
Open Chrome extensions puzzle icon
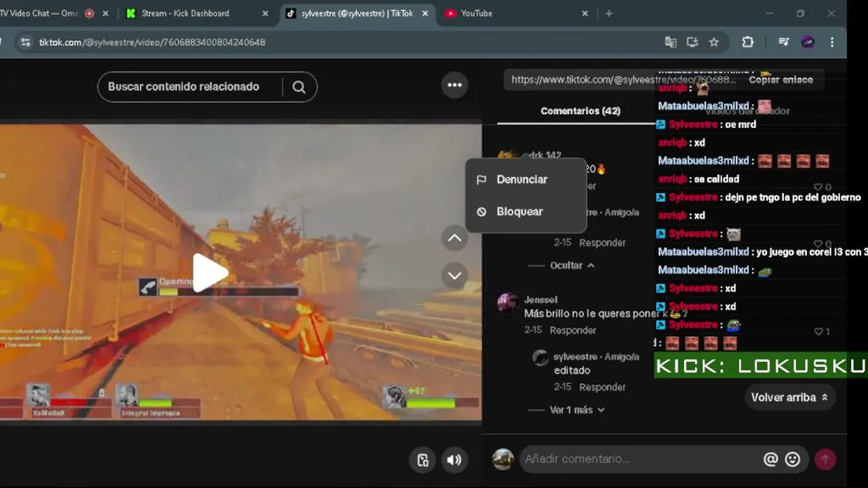click(x=748, y=42)
